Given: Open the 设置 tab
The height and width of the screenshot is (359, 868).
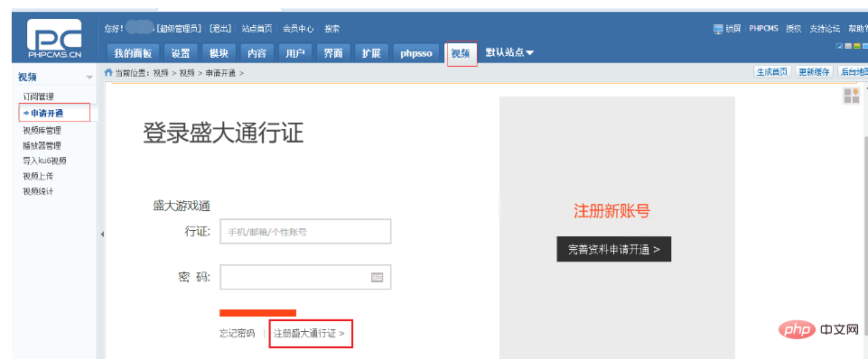Looking at the screenshot, I should tap(181, 53).
